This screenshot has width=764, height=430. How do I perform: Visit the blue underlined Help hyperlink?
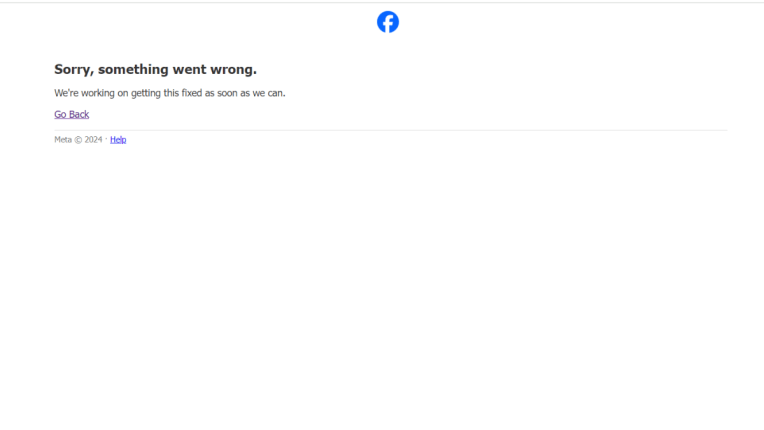coord(118,140)
